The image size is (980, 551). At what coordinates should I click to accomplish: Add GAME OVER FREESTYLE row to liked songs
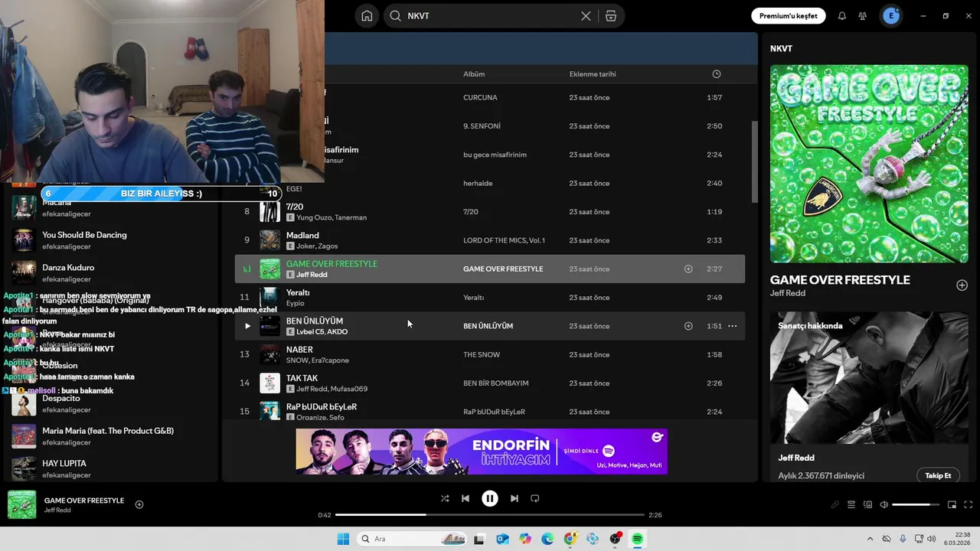(x=688, y=269)
